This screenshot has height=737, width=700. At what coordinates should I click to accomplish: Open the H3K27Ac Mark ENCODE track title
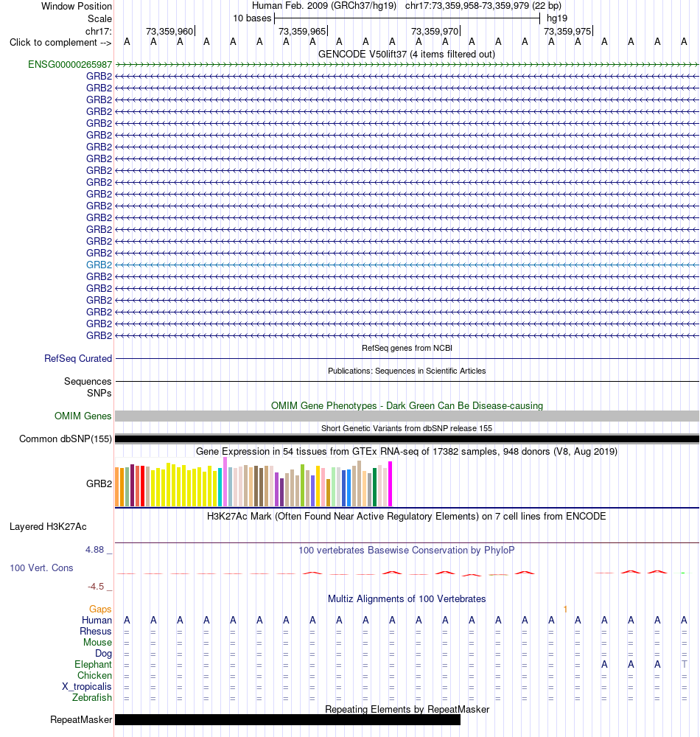[x=407, y=516]
